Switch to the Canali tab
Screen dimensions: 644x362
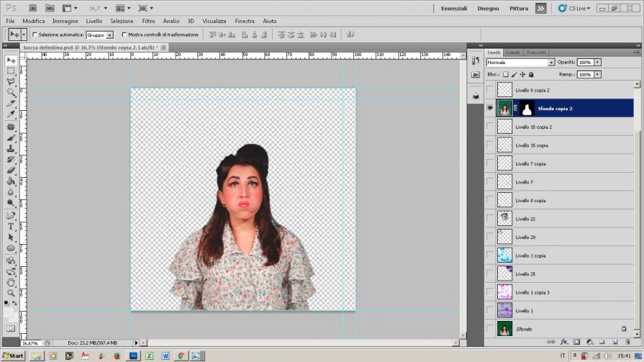[x=513, y=53]
